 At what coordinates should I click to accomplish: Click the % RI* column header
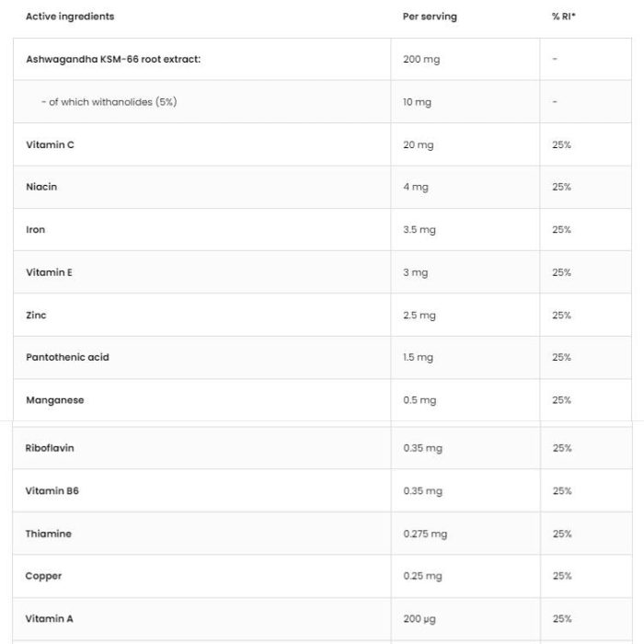coord(563,17)
